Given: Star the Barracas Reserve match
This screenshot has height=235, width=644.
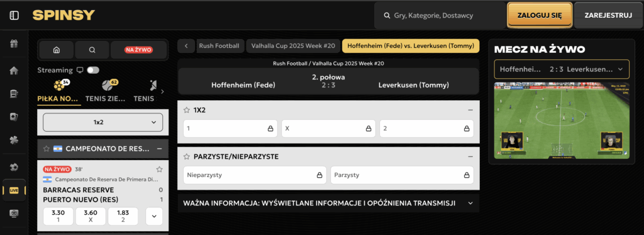Looking at the screenshot, I should (159, 169).
